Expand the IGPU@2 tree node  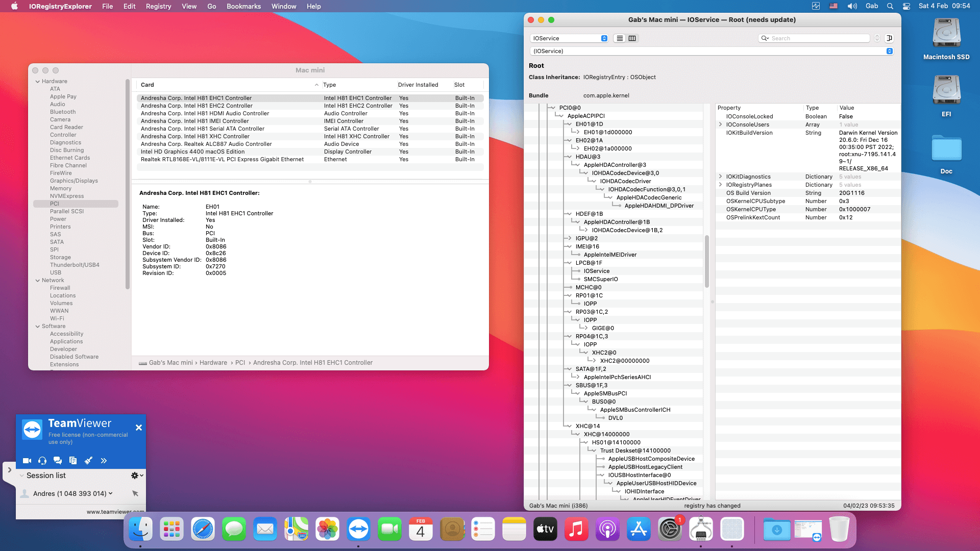pos(569,238)
